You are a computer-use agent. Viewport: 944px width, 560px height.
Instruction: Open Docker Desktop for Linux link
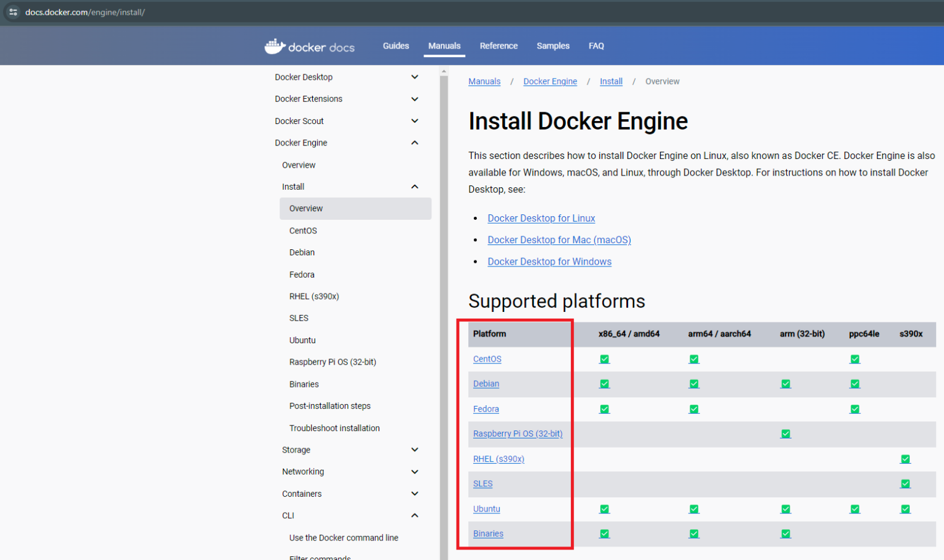(541, 218)
